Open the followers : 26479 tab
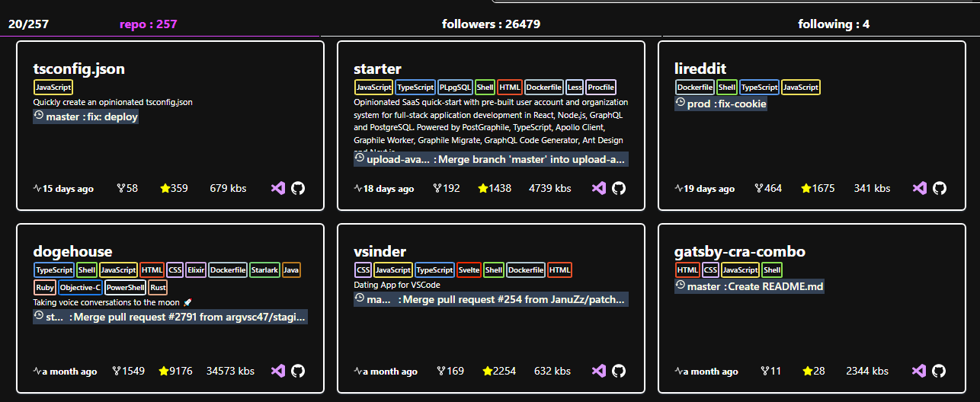This screenshot has width=980, height=402. click(491, 24)
